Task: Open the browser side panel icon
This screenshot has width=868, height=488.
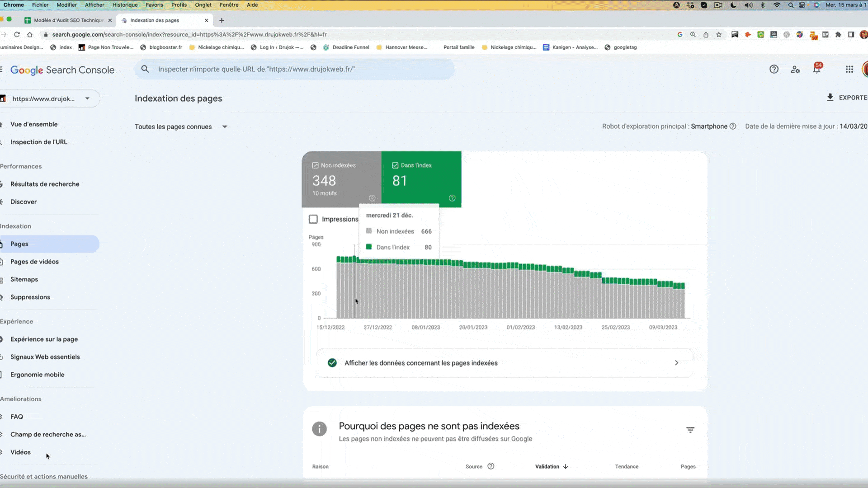Action: [x=851, y=34]
